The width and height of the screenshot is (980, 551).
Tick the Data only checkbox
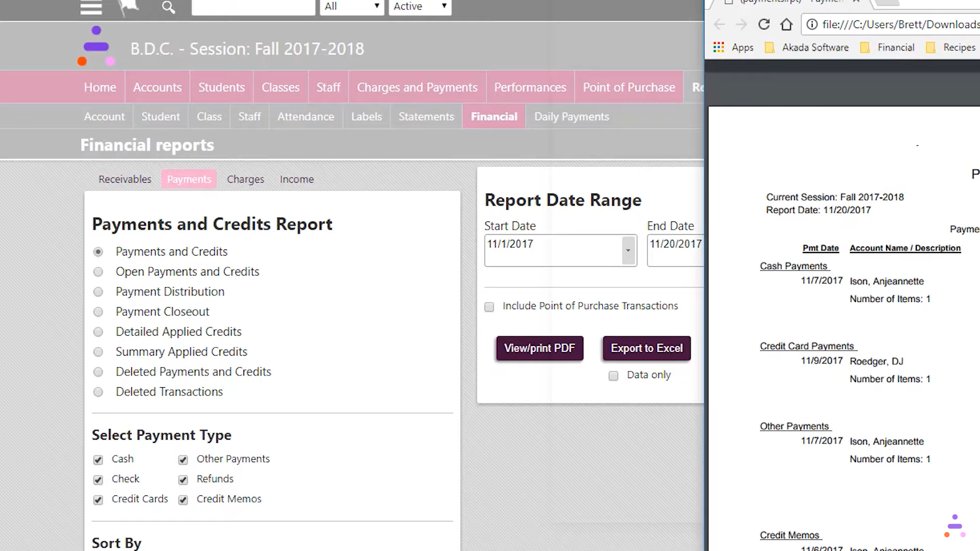coord(613,375)
